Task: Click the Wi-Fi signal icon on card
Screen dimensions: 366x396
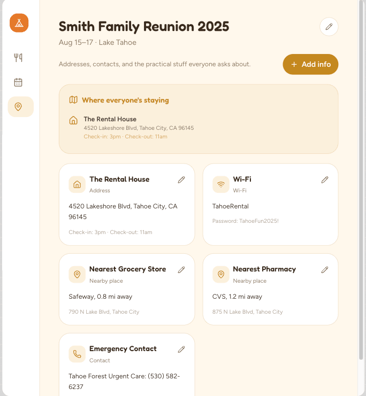Action: tap(221, 184)
